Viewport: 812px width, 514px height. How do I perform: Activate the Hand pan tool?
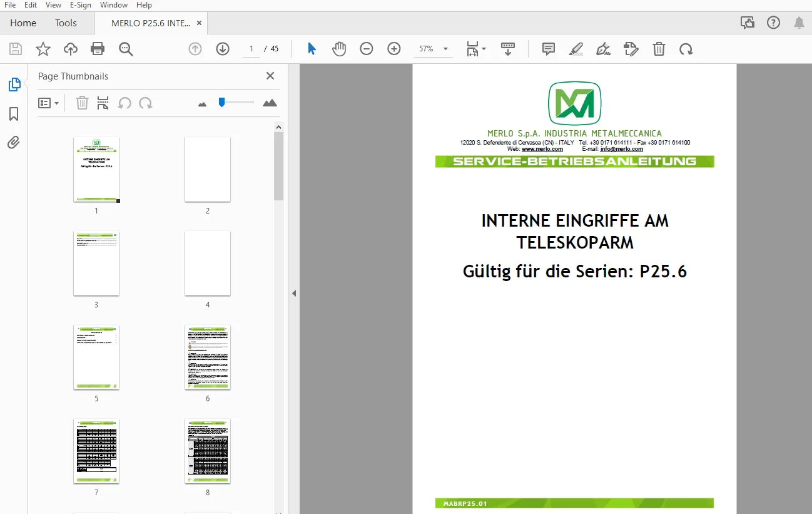(339, 49)
